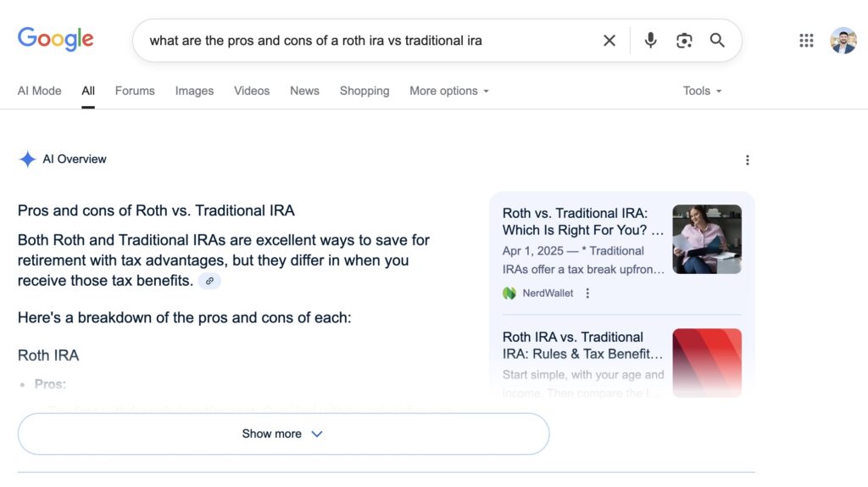The image size is (868, 487).
Task: Click the Google logo
Action: [x=55, y=39]
